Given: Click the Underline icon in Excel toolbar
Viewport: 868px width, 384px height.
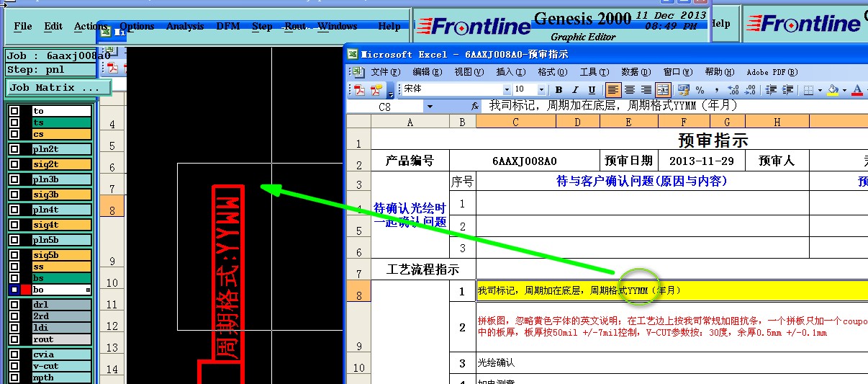Looking at the screenshot, I should 592,90.
